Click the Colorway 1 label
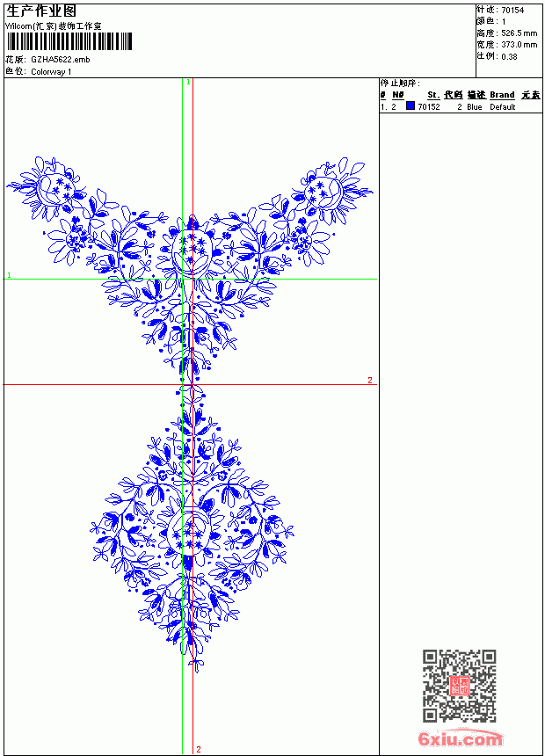This screenshot has height=756, width=545. pos(51,72)
